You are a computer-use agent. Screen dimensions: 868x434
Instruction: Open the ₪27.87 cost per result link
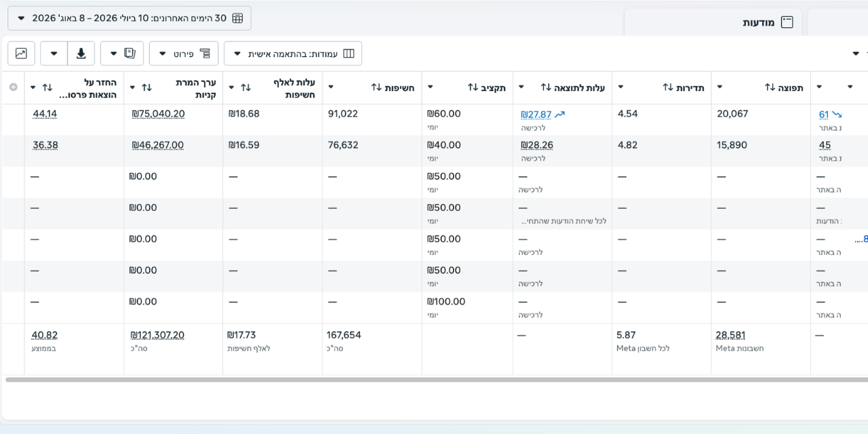[536, 114]
